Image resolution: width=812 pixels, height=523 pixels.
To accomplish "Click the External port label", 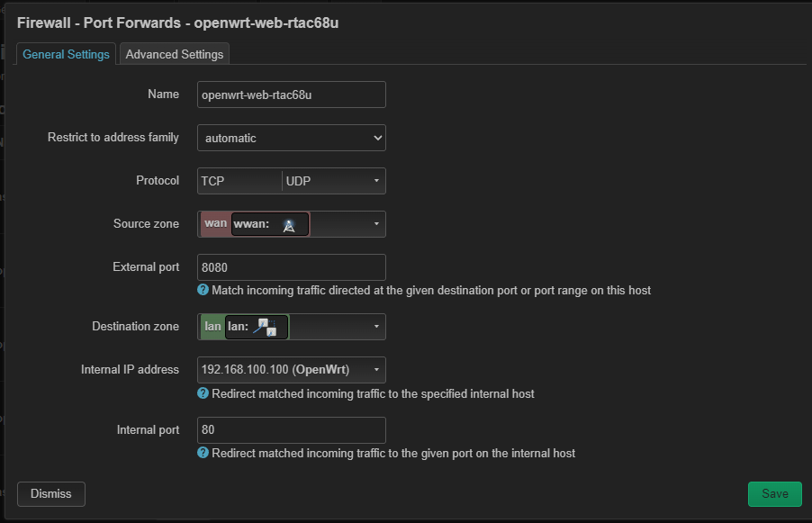I will (146, 266).
